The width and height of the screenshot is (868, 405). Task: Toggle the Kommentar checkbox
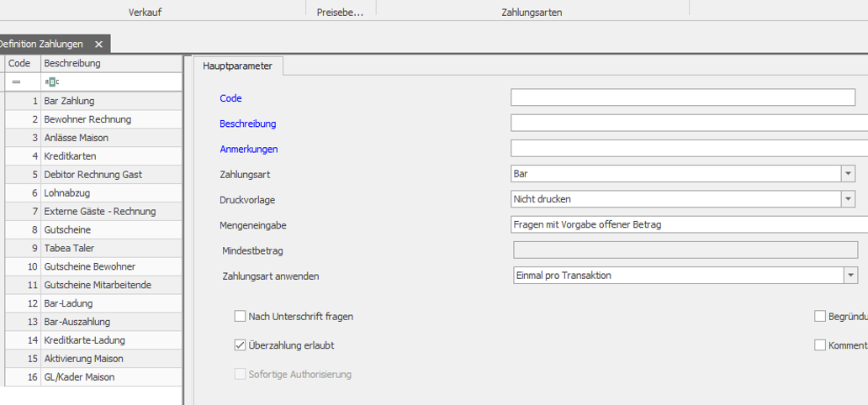pos(820,345)
